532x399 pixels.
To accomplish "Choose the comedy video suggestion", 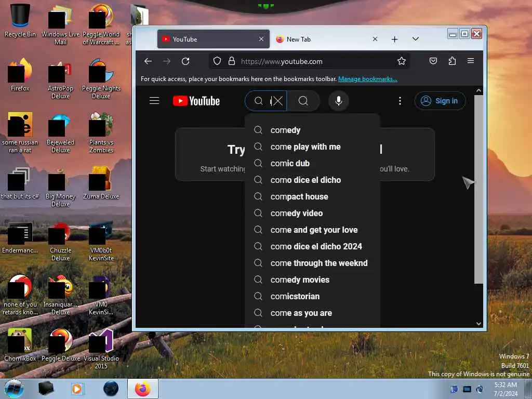I will click(312, 214).
